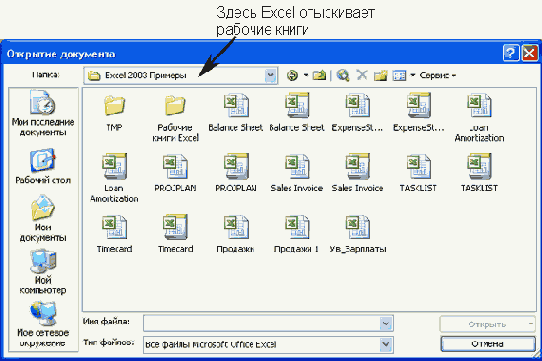Image resolution: width=542 pixels, height=361 pixels.
Task: Go to Рабочий стол desktop location
Action: pyautogui.click(x=43, y=166)
